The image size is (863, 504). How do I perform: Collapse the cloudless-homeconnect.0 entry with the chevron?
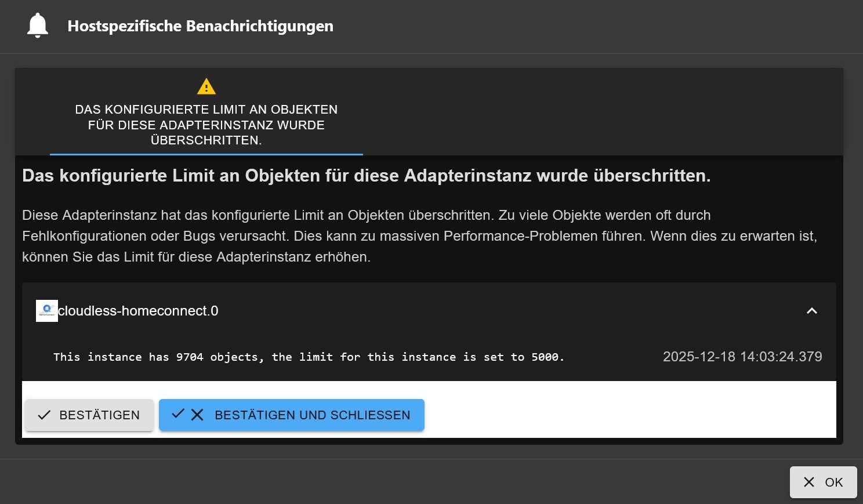[x=811, y=311]
